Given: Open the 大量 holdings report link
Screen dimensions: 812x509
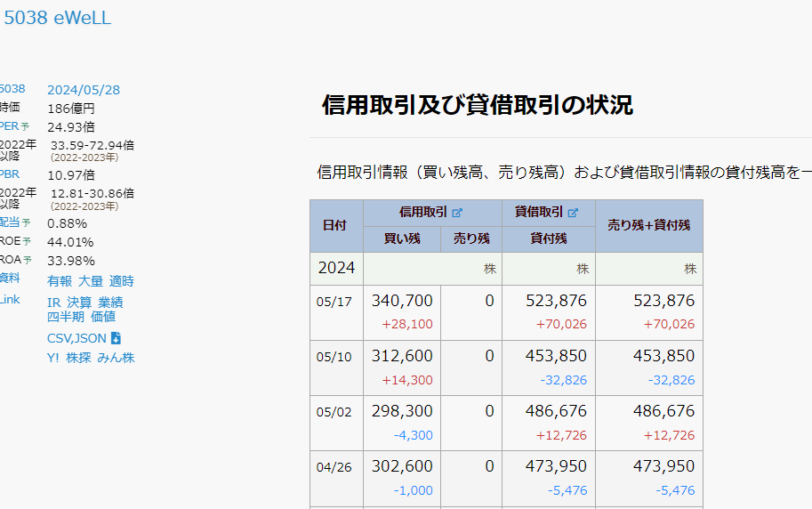Looking at the screenshot, I should click(x=91, y=281).
